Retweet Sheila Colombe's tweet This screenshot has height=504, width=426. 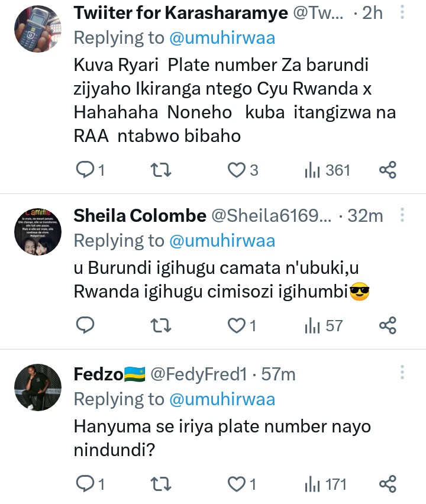coord(161,325)
